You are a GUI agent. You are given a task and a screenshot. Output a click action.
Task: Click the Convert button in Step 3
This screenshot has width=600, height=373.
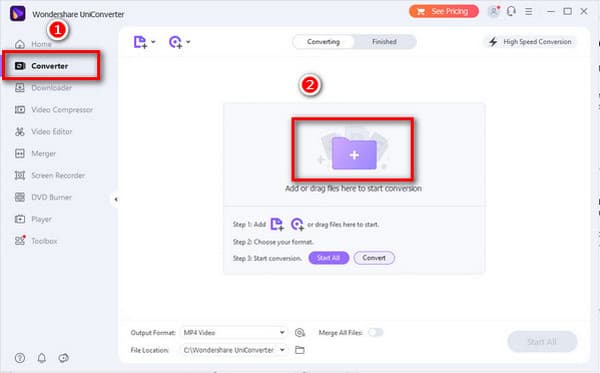click(374, 258)
